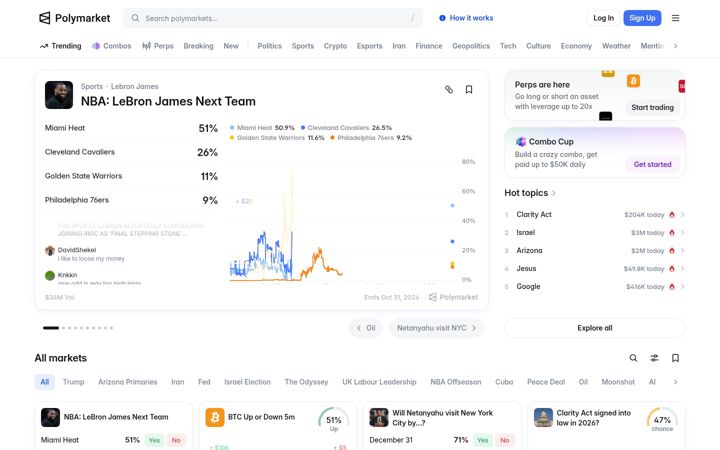
Task: Click the Sign Up button
Action: [x=642, y=18]
